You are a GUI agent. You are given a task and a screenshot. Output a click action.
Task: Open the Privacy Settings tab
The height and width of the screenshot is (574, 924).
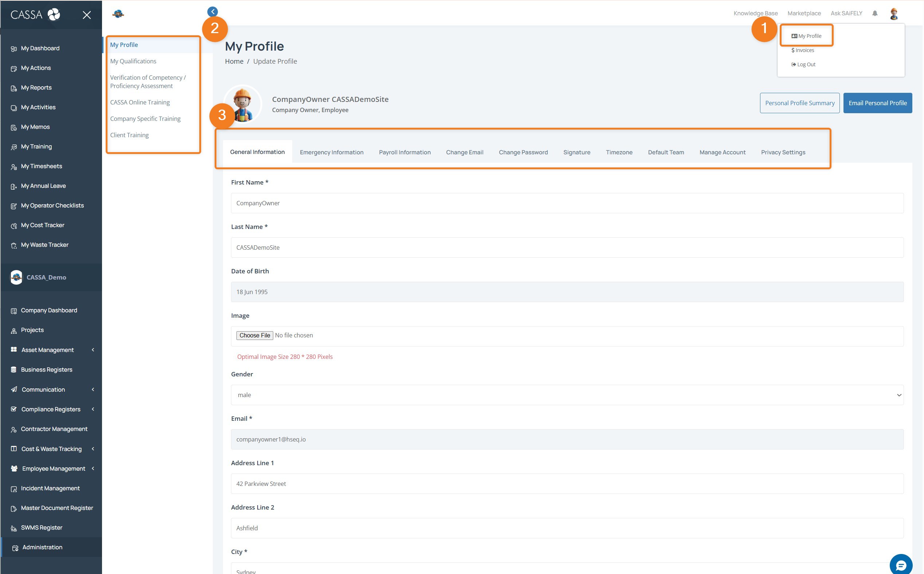click(x=783, y=152)
